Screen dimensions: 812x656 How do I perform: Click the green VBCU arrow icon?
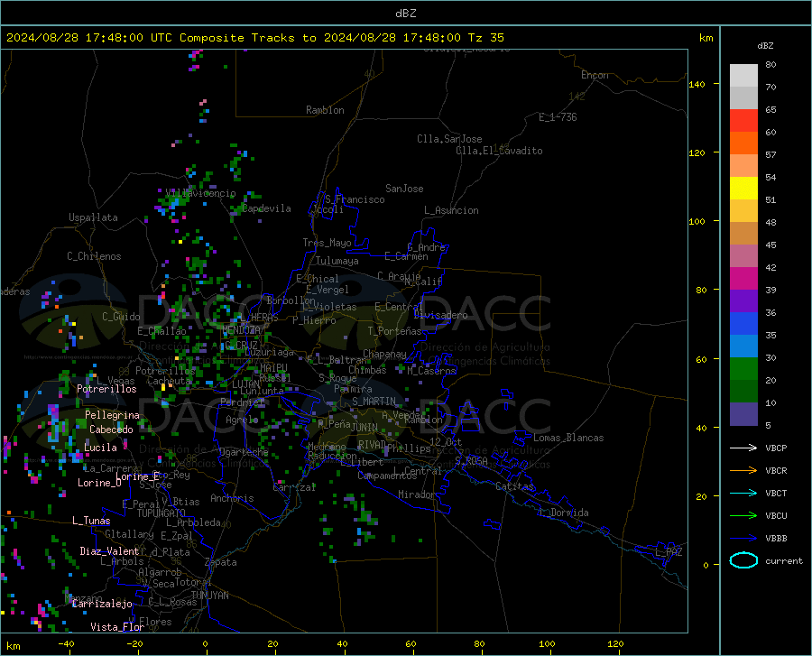[x=743, y=516]
